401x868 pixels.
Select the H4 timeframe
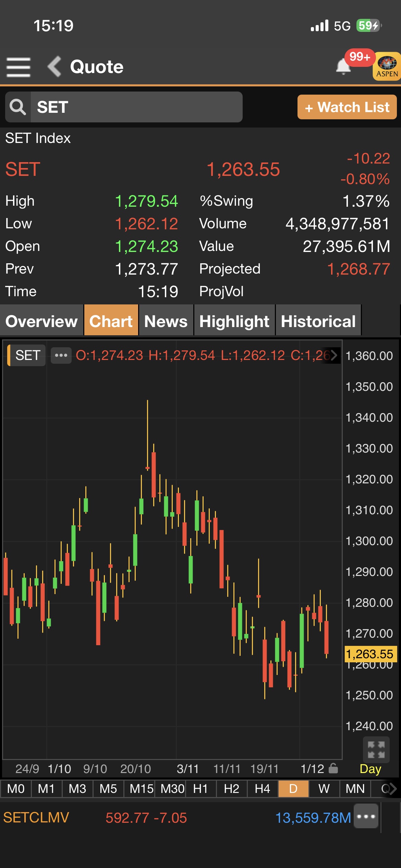click(262, 789)
